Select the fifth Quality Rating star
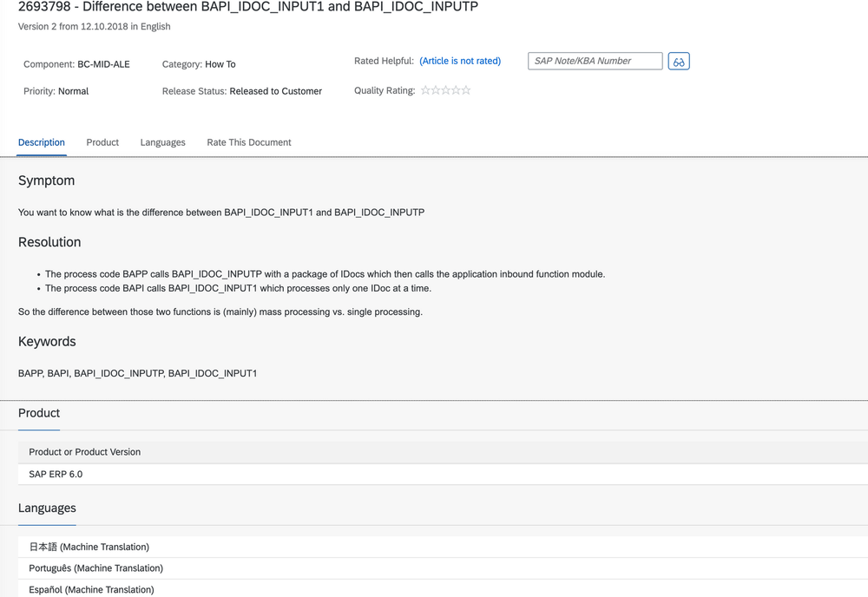The image size is (868, 597). coord(466,90)
